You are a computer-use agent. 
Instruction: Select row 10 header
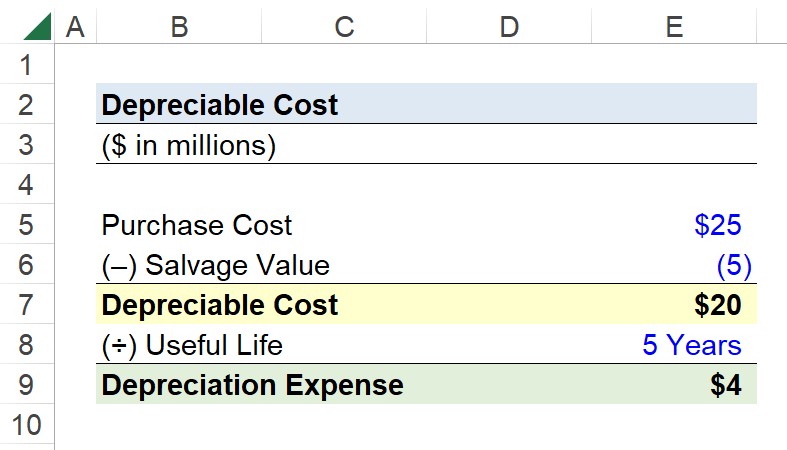tap(27, 425)
